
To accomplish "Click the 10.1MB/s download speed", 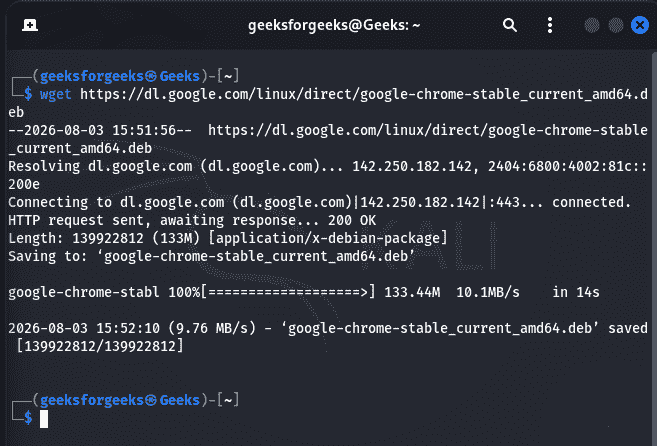I will coord(488,292).
